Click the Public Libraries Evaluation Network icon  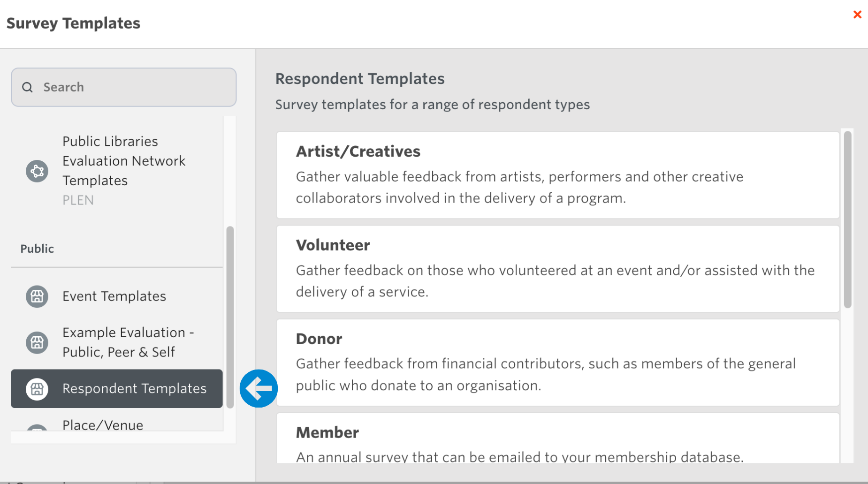(x=37, y=171)
